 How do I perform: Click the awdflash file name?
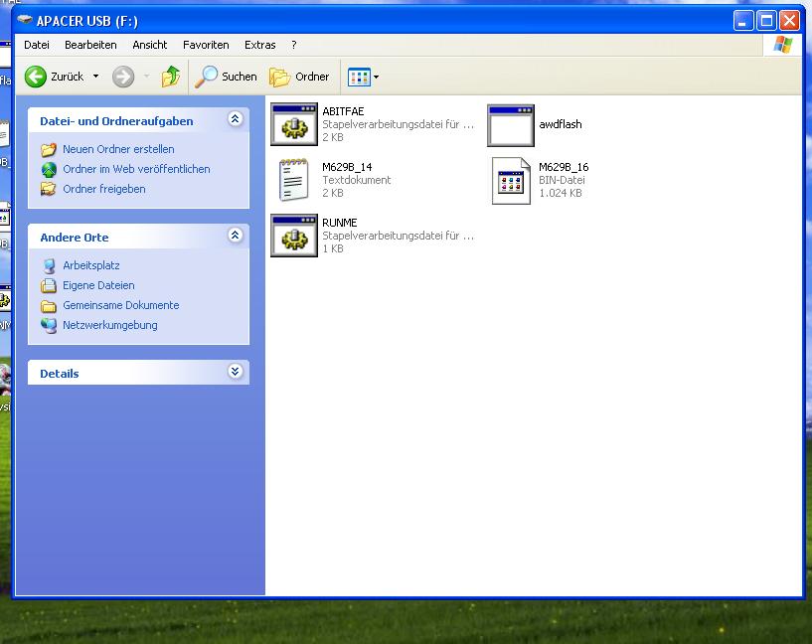tap(561, 124)
